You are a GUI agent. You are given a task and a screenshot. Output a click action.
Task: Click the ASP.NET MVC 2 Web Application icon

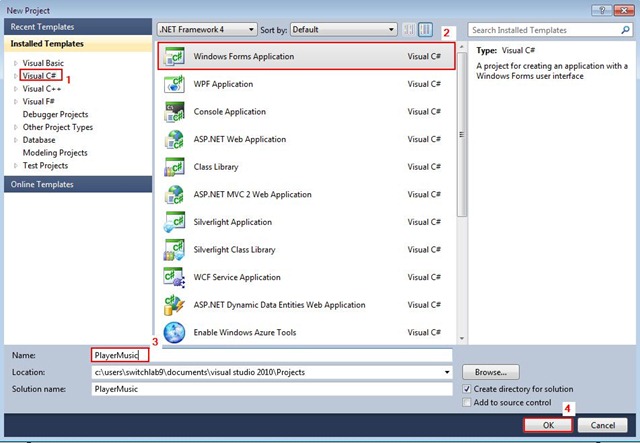click(174, 194)
